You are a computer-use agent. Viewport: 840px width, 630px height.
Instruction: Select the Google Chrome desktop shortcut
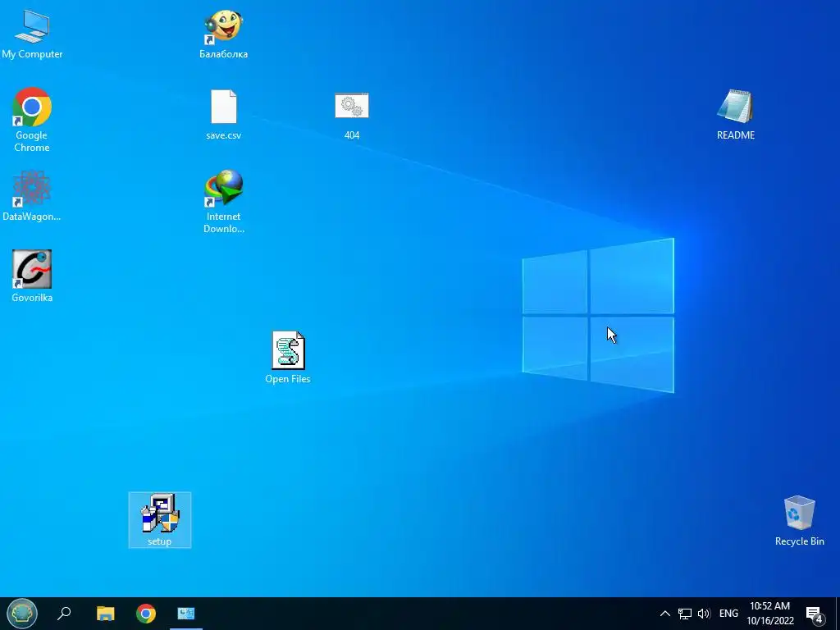click(32, 120)
